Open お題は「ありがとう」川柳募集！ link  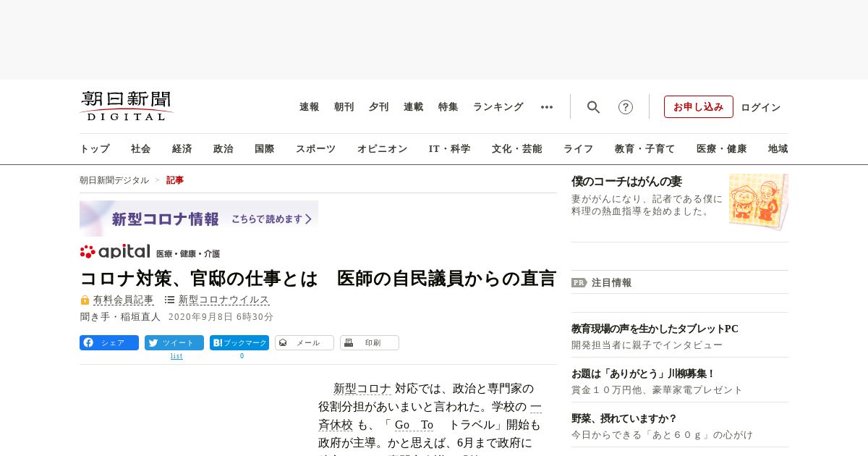pyautogui.click(x=643, y=373)
